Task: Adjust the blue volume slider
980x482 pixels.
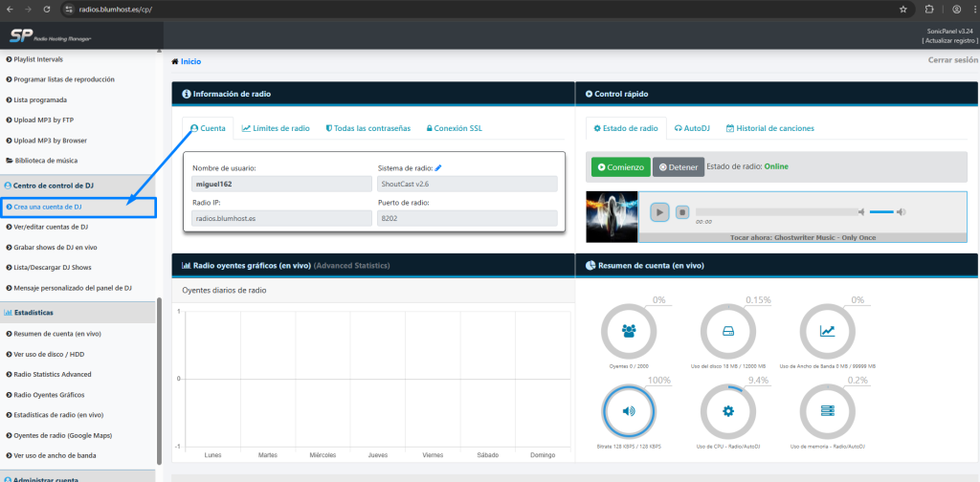Action: click(x=881, y=212)
